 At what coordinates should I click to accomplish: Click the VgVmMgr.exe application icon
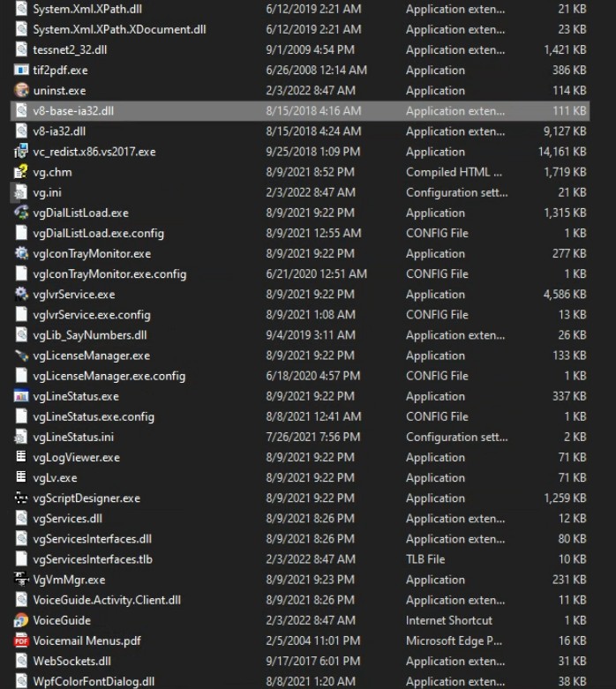(21, 580)
